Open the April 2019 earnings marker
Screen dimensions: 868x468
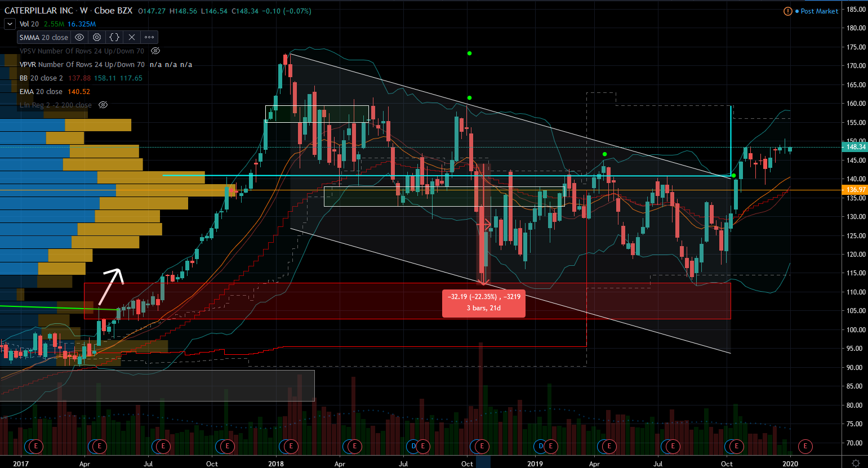[x=609, y=446]
